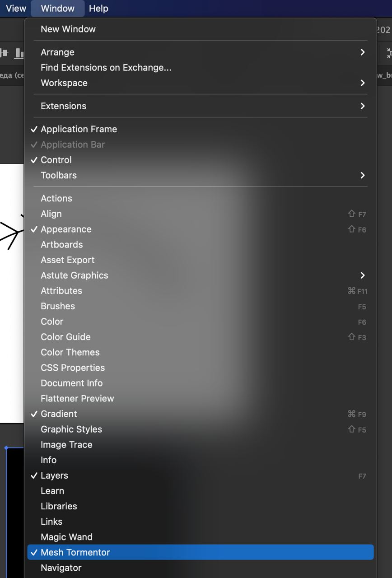Open the Learn panel
The image size is (392, 578).
201,490
